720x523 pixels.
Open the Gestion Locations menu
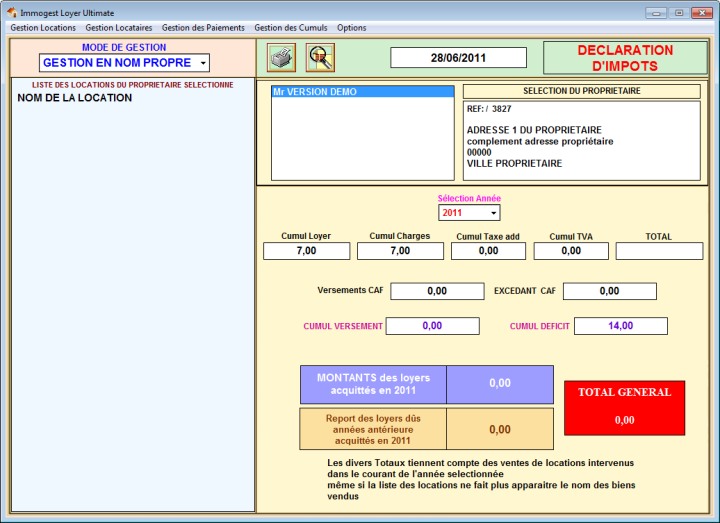coord(43,28)
